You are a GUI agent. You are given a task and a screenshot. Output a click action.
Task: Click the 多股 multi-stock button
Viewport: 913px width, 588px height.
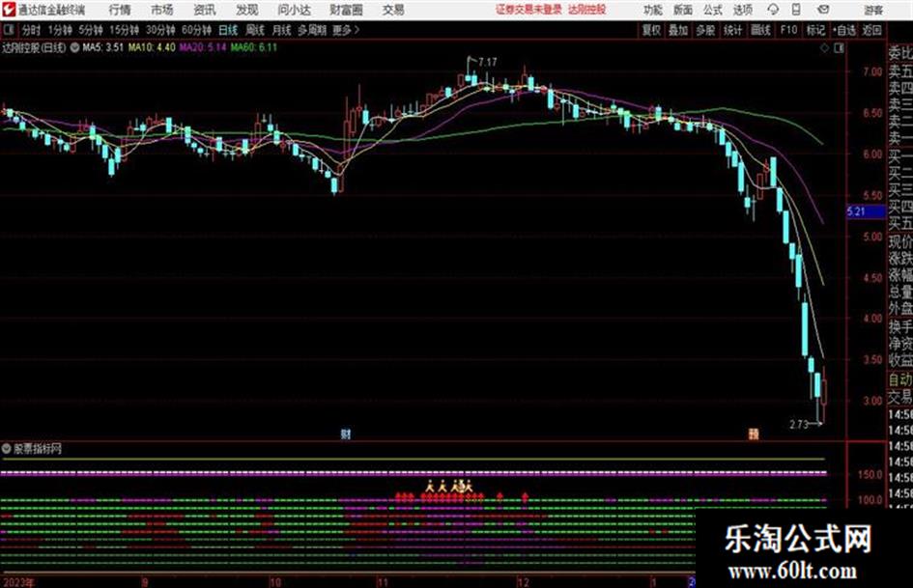tap(705, 30)
